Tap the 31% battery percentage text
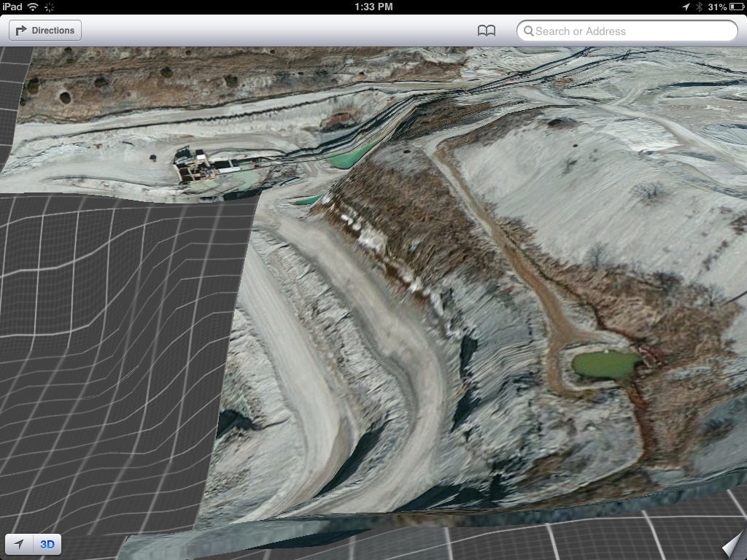The image size is (747, 560). 716,7
